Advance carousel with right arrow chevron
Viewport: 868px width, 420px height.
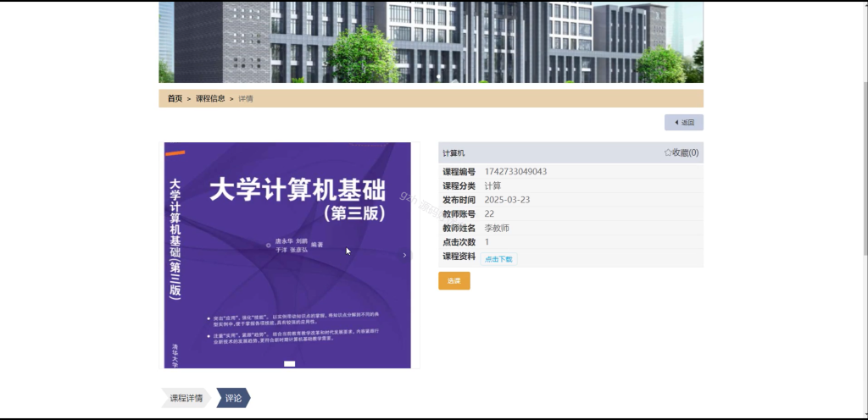pyautogui.click(x=404, y=255)
